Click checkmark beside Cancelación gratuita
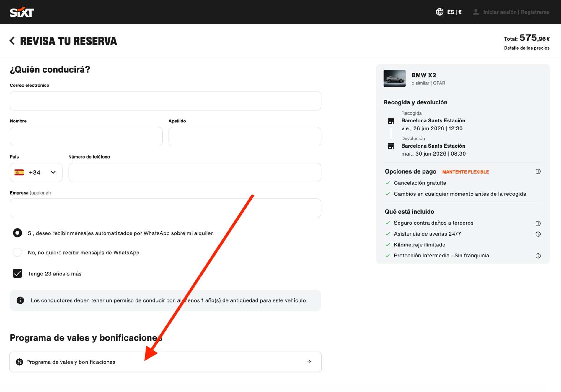Screen dimensions: 561x392 [388, 183]
